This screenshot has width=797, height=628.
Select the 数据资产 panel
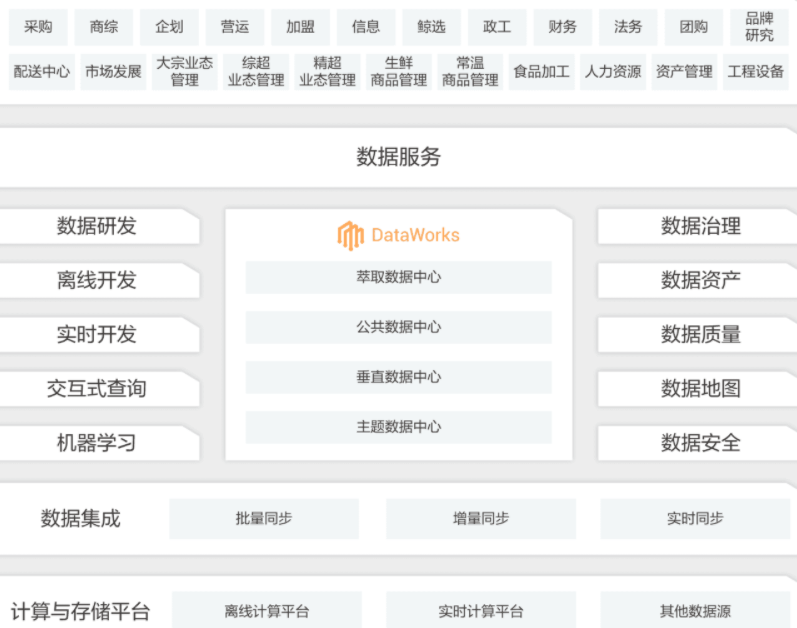click(697, 280)
